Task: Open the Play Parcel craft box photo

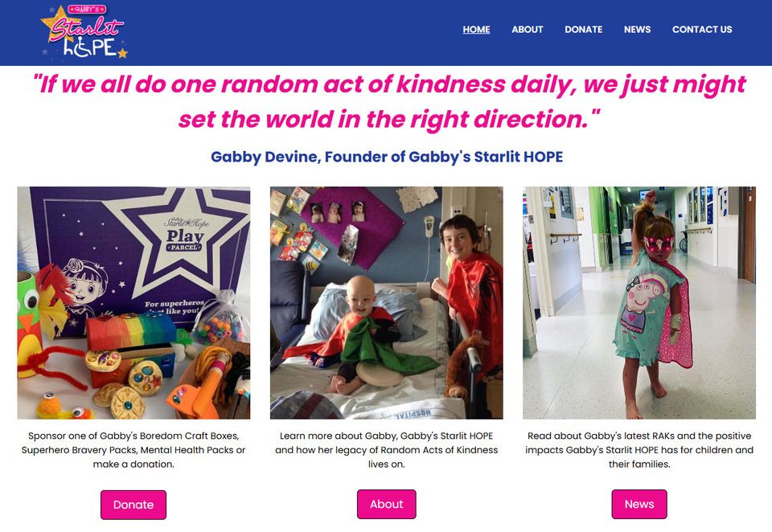Action: [x=133, y=303]
